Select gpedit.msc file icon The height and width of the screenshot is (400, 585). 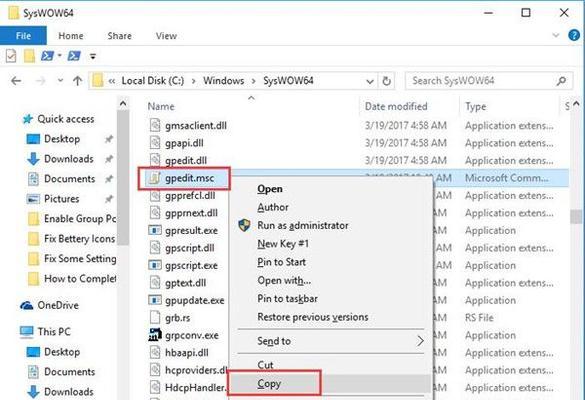pos(154,178)
